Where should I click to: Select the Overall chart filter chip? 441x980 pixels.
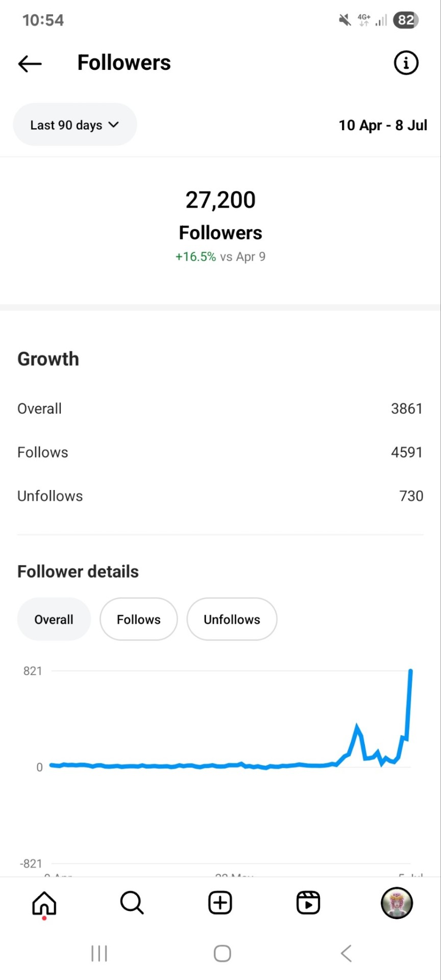click(x=54, y=619)
